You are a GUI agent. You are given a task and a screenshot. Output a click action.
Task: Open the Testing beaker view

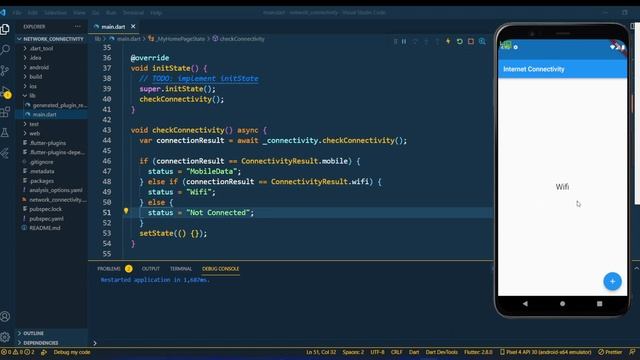pyautogui.click(x=5, y=132)
